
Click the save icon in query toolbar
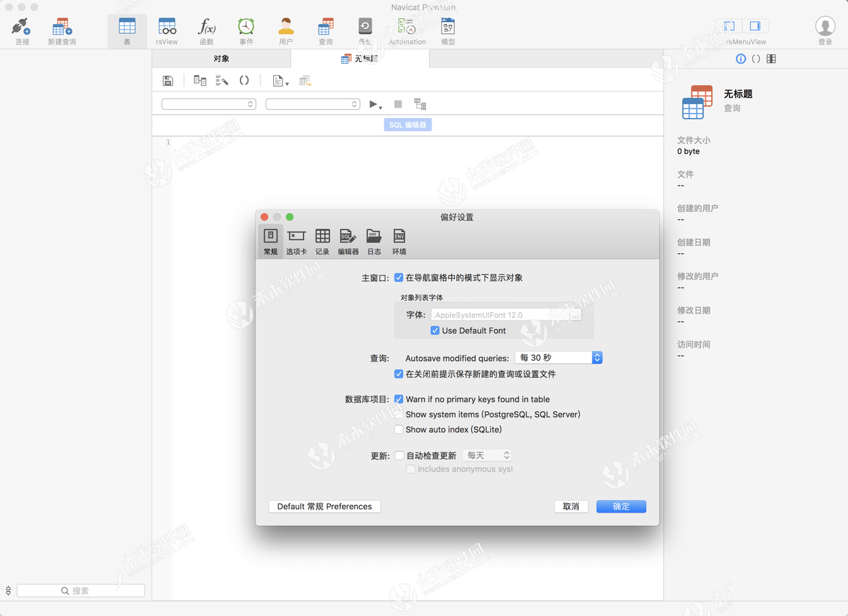coord(168,81)
